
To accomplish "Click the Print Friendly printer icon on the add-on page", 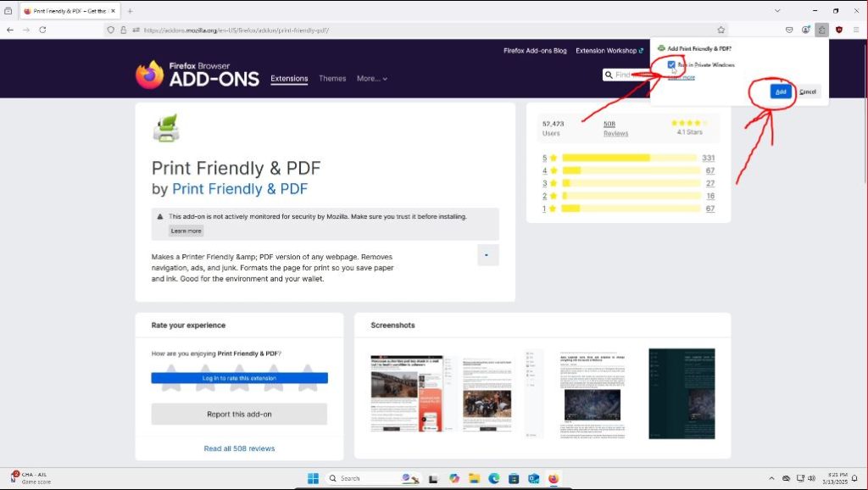I will pos(166,128).
